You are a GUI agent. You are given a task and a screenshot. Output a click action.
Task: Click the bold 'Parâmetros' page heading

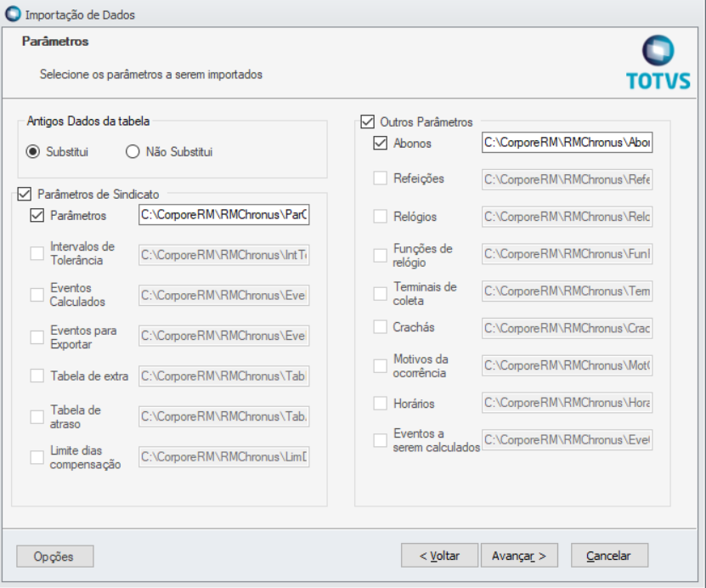[x=55, y=42]
